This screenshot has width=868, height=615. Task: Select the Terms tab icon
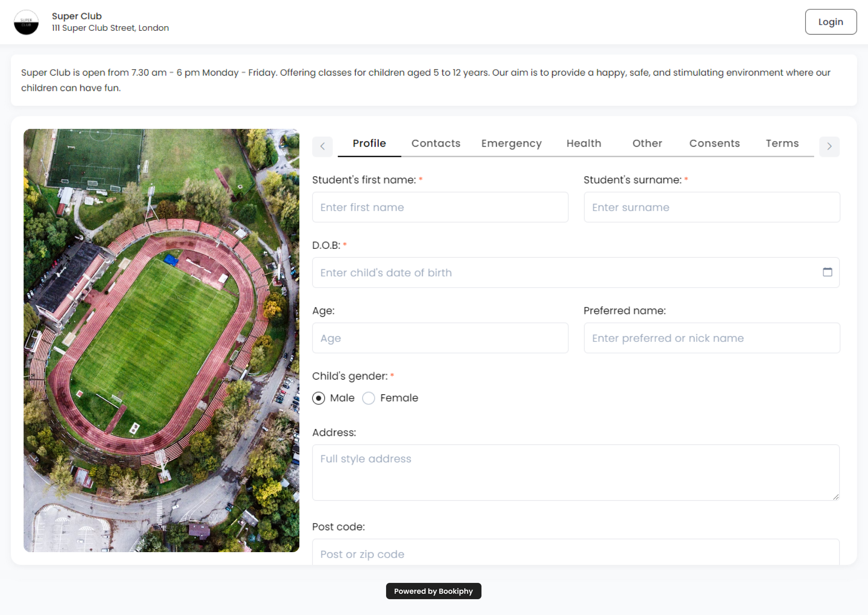[782, 143]
